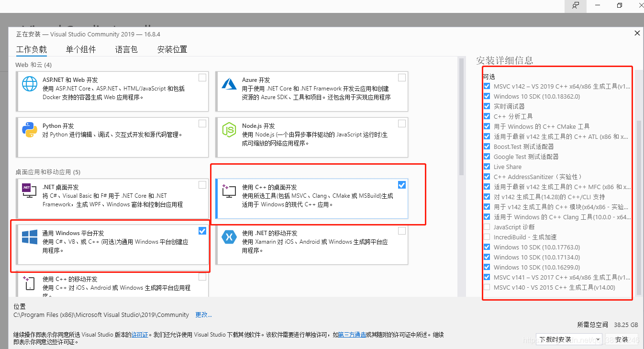Open the 下载时安装 install mode dropdown
Image resolution: width=644 pixels, height=349 pixels.
569,339
